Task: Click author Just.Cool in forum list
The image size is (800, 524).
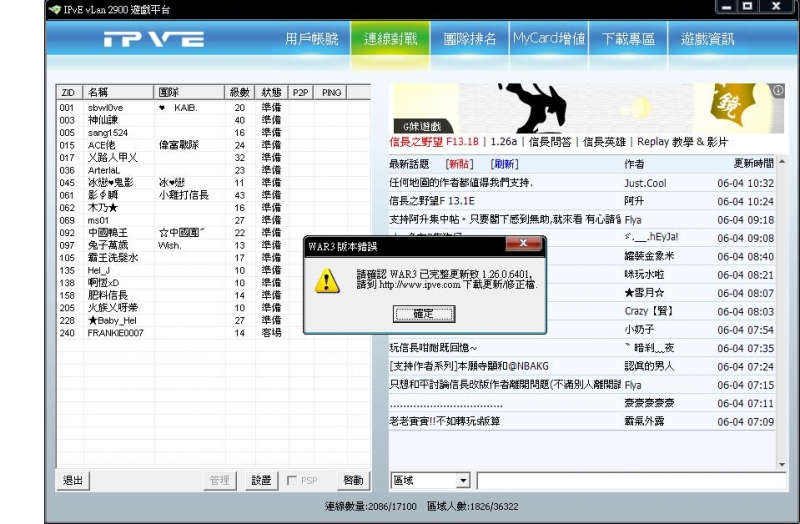Action: coord(645,183)
